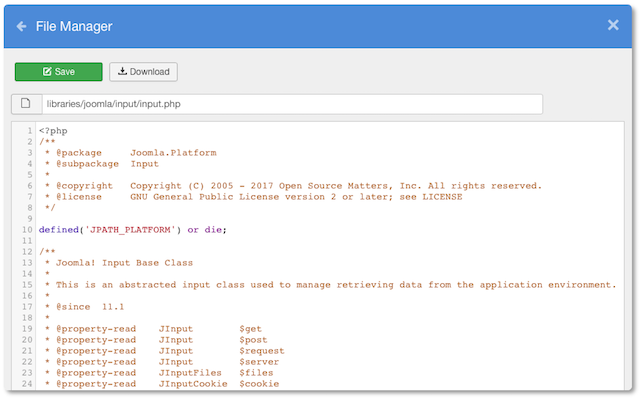
Task: Download the current file
Action: click(x=143, y=72)
